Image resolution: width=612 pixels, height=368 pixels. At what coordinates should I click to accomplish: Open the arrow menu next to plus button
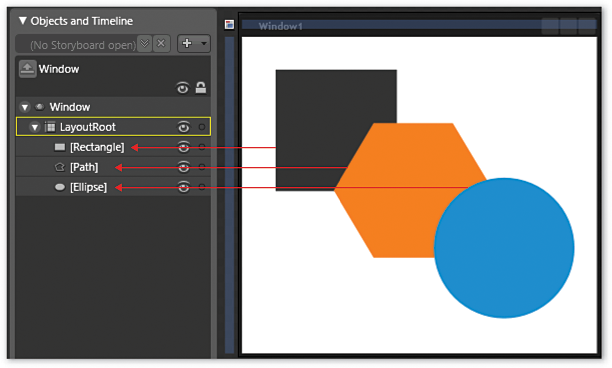click(203, 43)
